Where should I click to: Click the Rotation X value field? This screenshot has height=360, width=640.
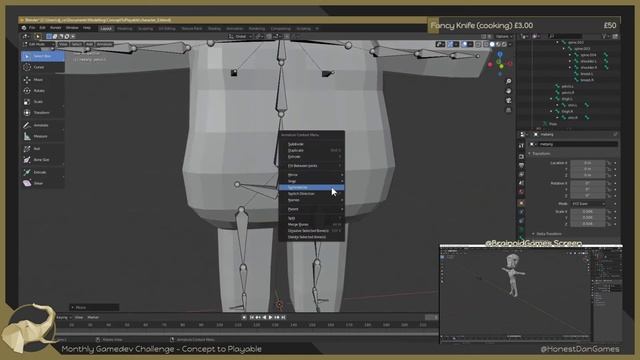pos(588,183)
